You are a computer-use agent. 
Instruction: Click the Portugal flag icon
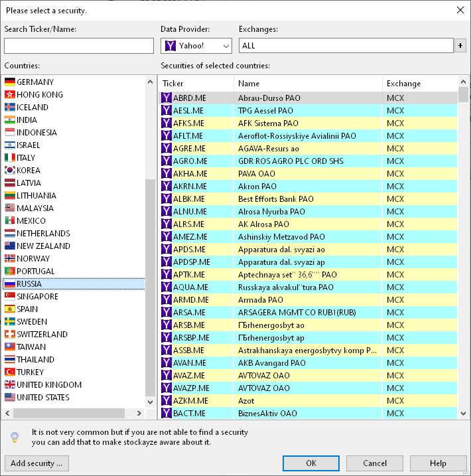(x=10, y=271)
